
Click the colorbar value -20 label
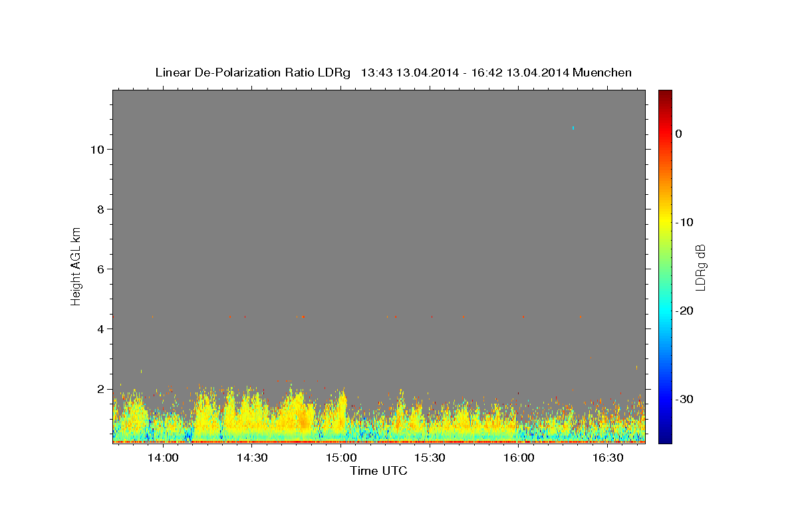tap(684, 311)
